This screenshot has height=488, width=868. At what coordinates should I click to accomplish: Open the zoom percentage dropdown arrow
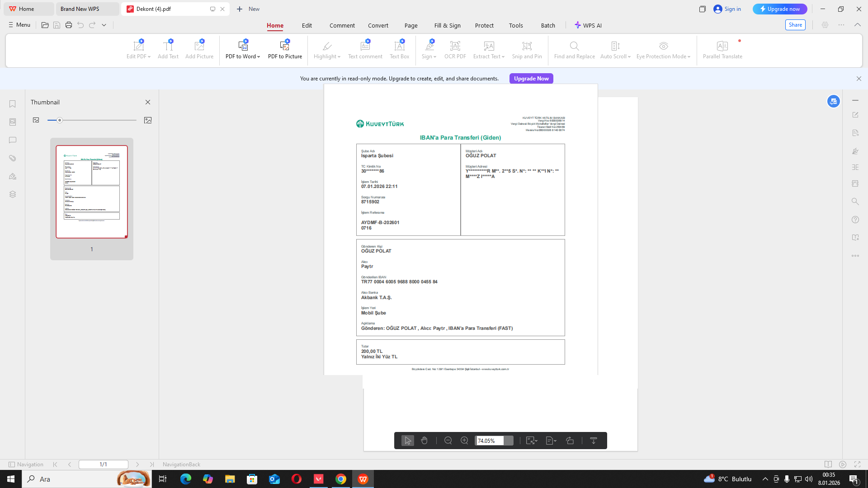pyautogui.click(x=509, y=441)
